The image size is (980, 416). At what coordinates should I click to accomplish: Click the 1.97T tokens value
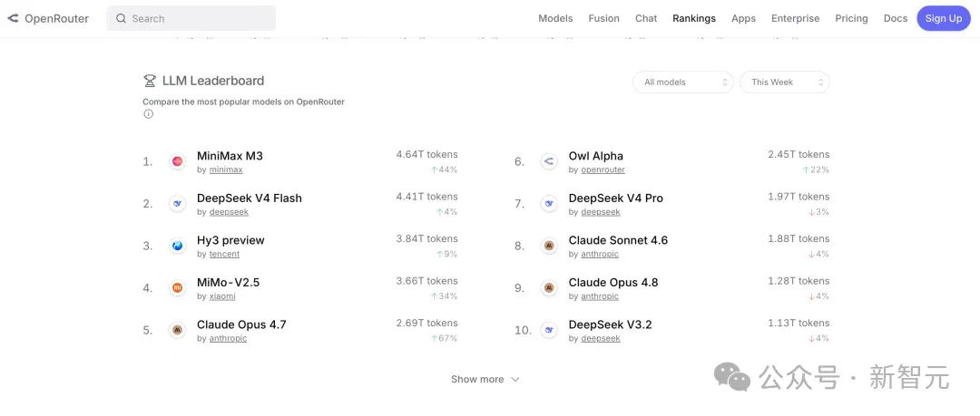pyautogui.click(x=799, y=196)
